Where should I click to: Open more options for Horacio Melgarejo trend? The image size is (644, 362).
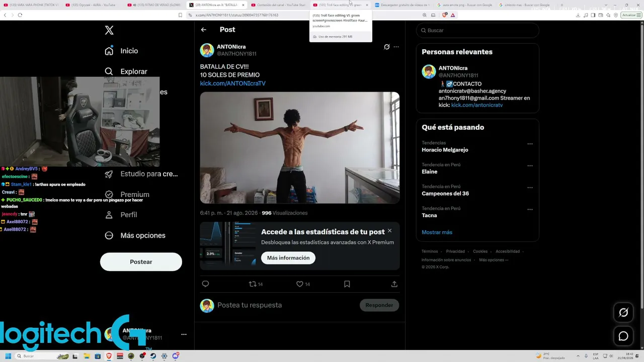(530, 144)
